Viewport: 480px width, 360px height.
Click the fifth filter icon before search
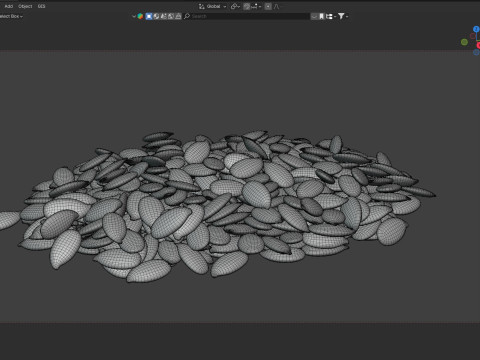coord(178,16)
